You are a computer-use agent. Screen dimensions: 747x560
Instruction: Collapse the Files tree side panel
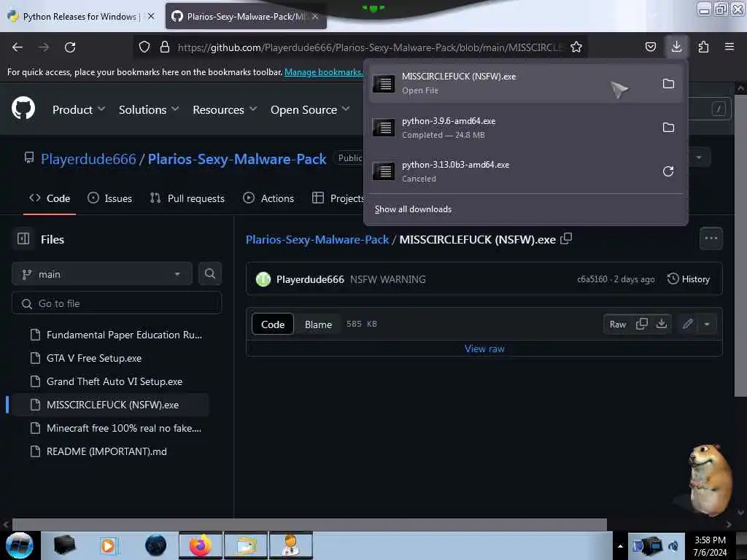click(x=23, y=238)
